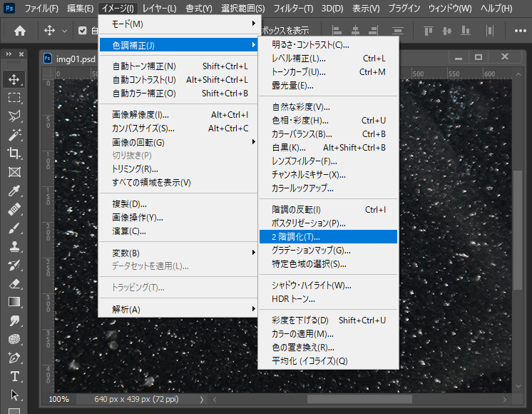Open tool preset picker dropdown arrow
Viewport: 532px width, 414px height.
(64, 31)
